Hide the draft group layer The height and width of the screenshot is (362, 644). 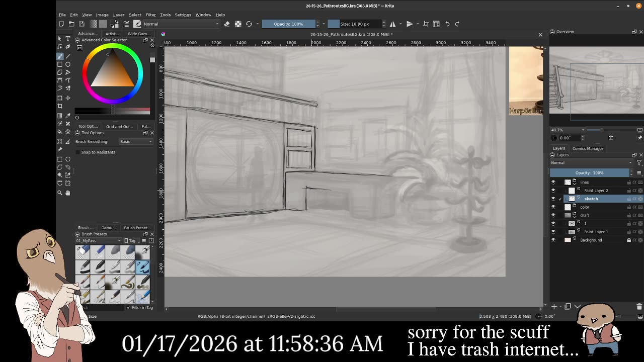click(553, 215)
